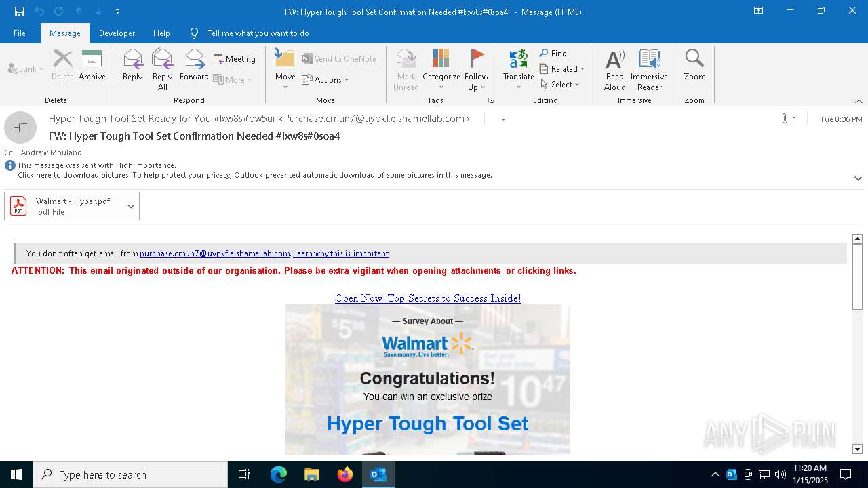Image resolution: width=868 pixels, height=488 pixels.
Task: Open the Zoom magnifier
Action: click(x=695, y=65)
